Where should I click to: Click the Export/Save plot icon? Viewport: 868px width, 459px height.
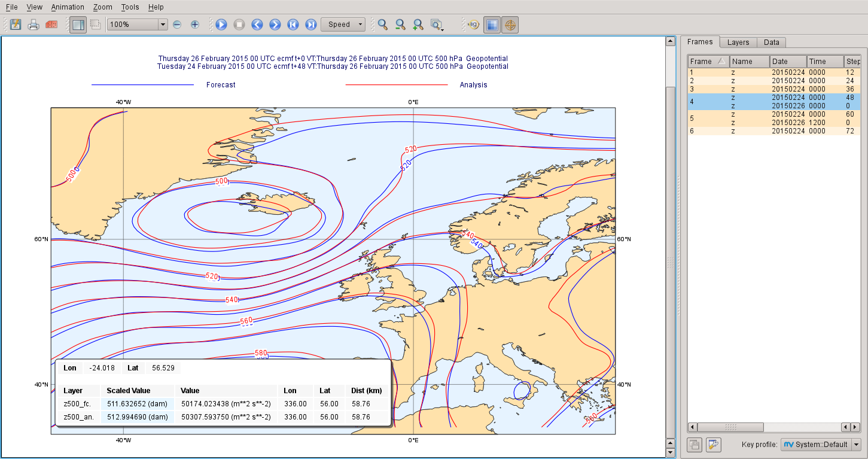tap(16, 25)
